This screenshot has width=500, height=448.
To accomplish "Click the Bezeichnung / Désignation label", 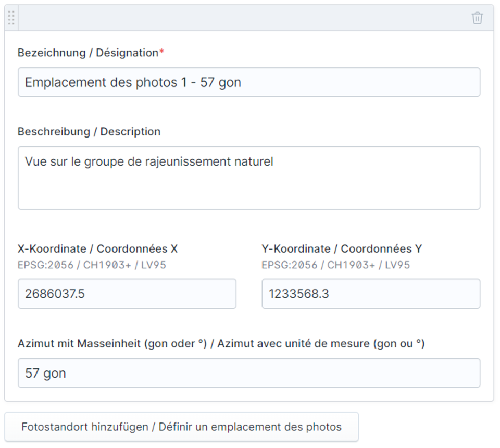I will click(x=87, y=53).
